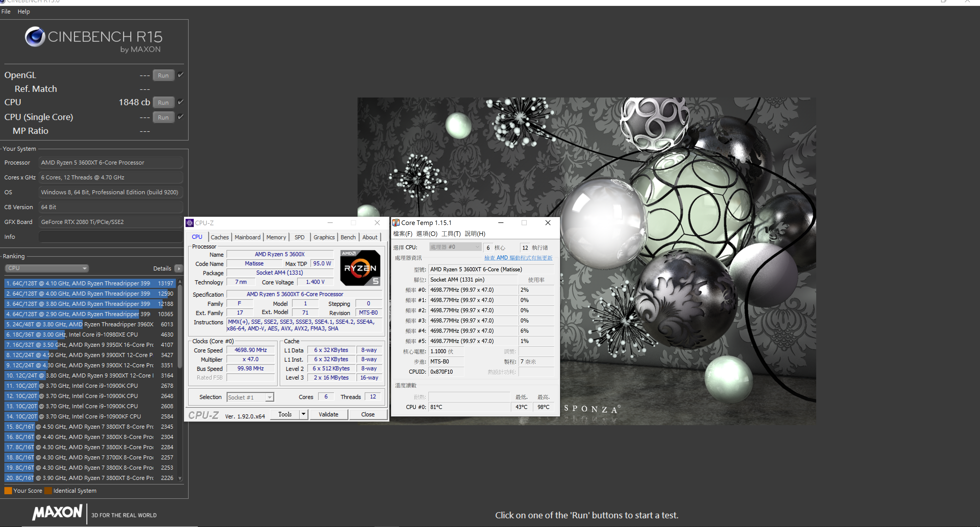Select ranking row 7 Ryzen 9 3950X
Image resolution: width=980 pixels, height=527 pixels.
coord(90,345)
